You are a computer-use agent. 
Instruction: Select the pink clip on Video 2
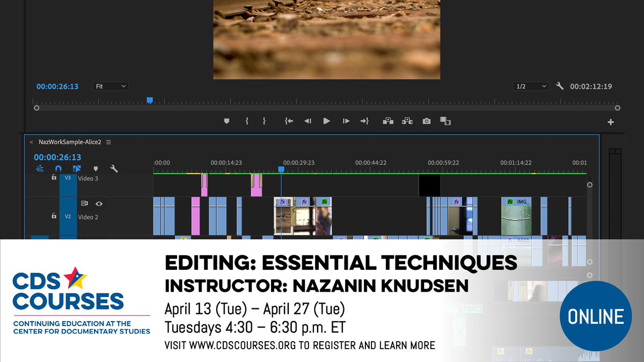coord(195,216)
